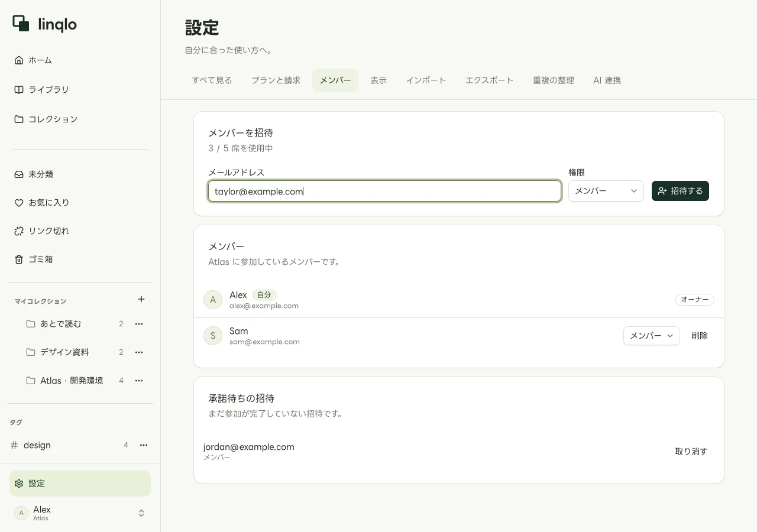Image resolution: width=757 pixels, height=532 pixels.
Task: Select the メンバー tab
Action: [x=335, y=80]
